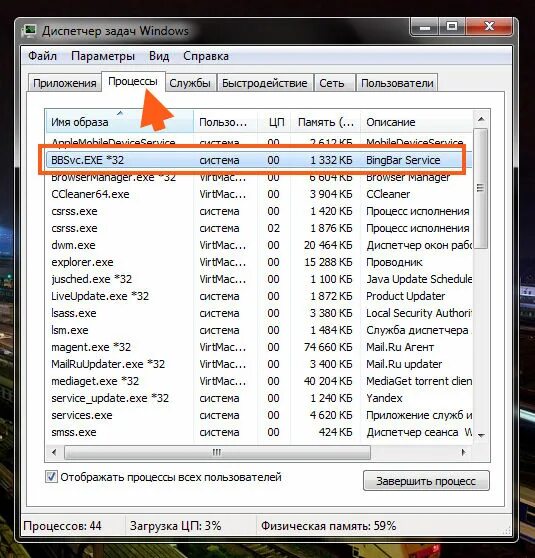Select the mediaget.exe *32 process
The width and height of the screenshot is (535, 558).
click(259, 381)
